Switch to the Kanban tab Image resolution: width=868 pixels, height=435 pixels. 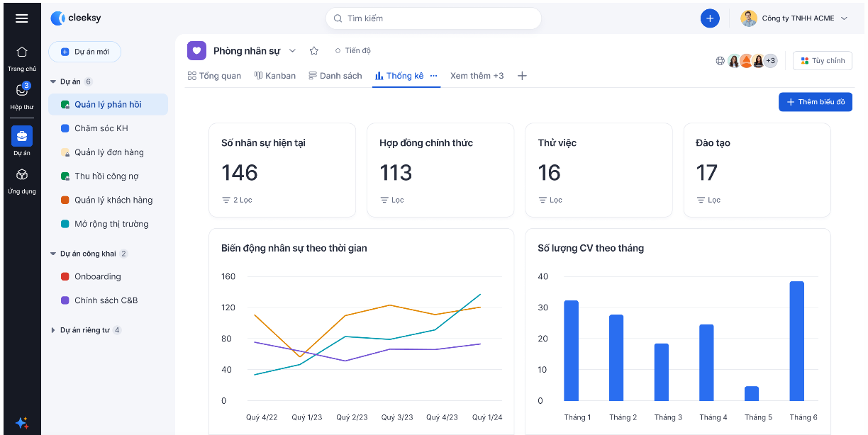275,76
